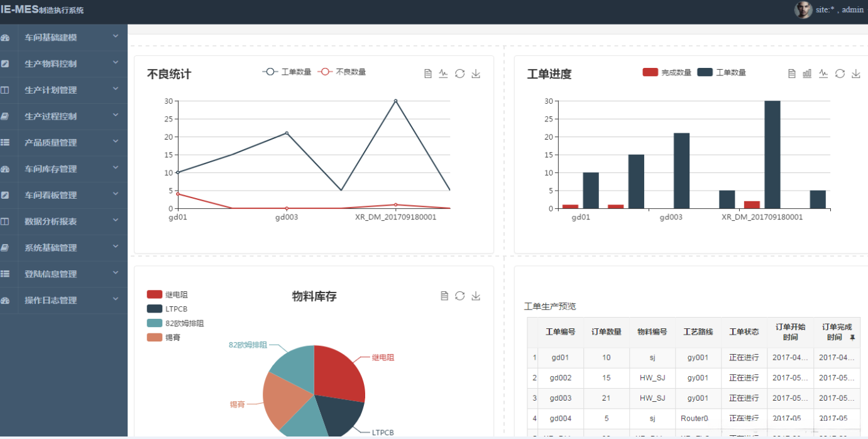
Task: Click the 系统基础管理 sidebar icon
Action: (5, 248)
